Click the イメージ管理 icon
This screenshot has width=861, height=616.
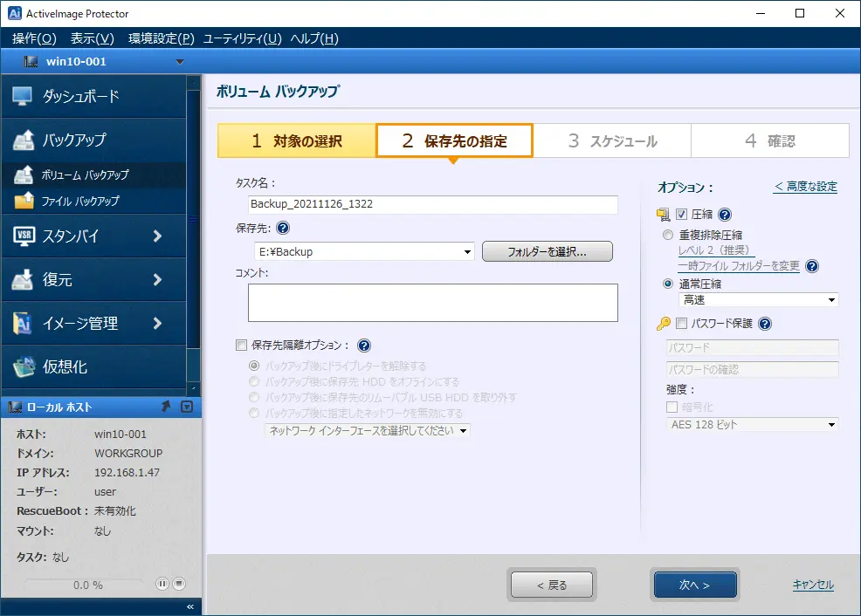(23, 324)
